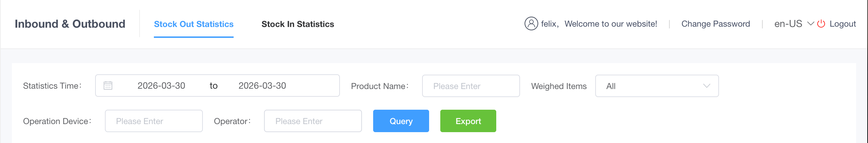Click the felix welcome message text
868x143 pixels.
point(599,24)
